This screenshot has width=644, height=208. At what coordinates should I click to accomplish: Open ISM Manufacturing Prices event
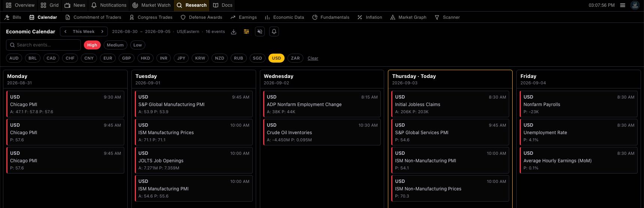(194, 132)
